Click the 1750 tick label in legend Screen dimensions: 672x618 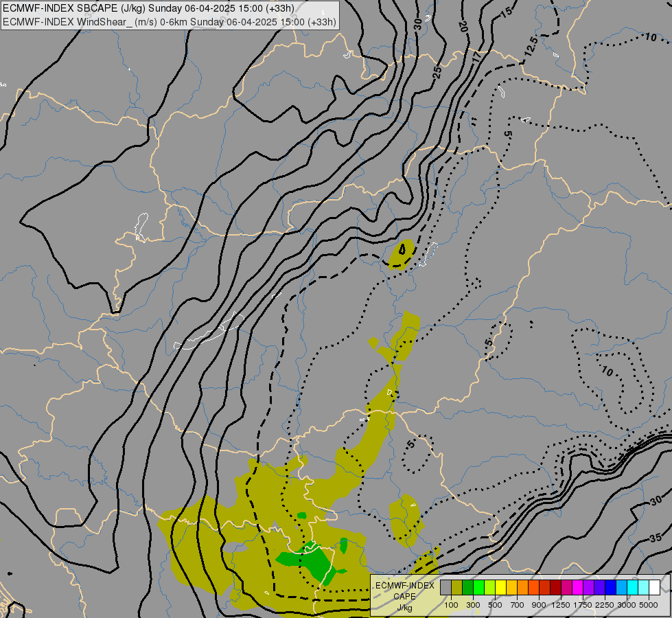point(583,605)
